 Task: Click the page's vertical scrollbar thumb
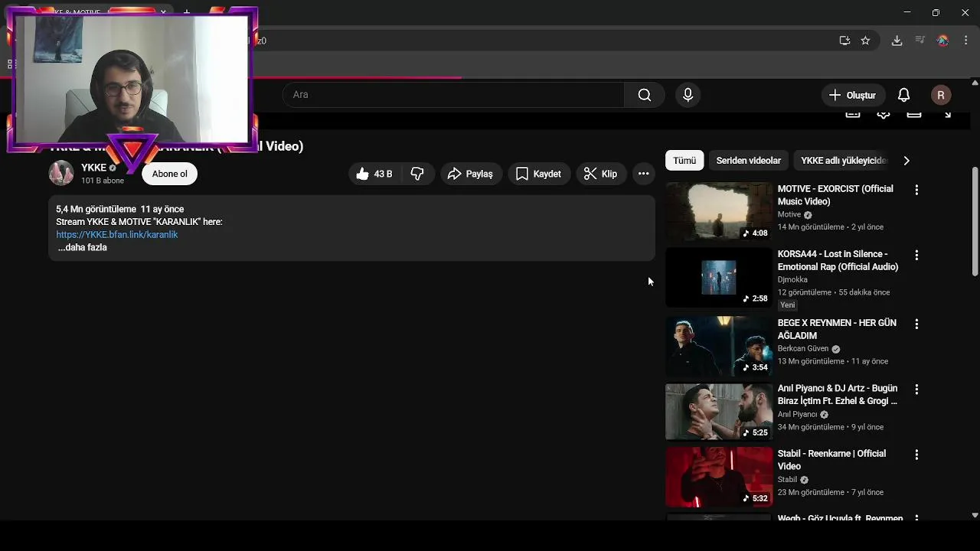click(975, 222)
